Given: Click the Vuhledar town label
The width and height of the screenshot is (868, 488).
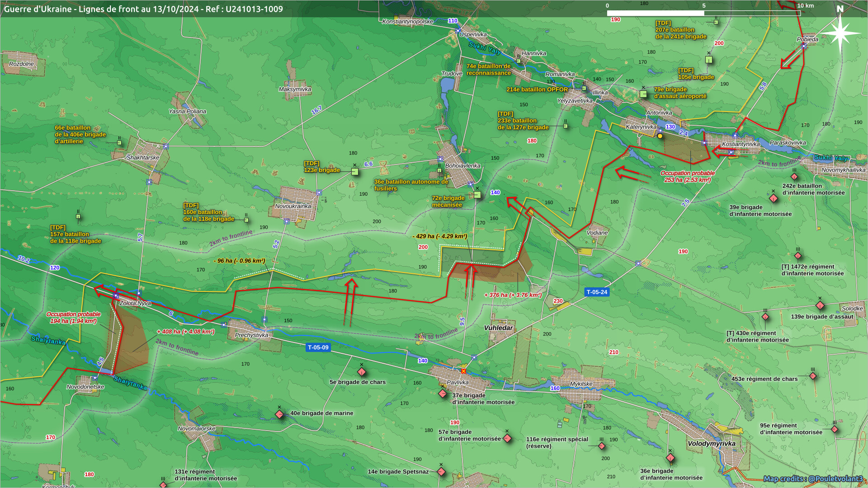Looking at the screenshot, I should click(x=498, y=328).
